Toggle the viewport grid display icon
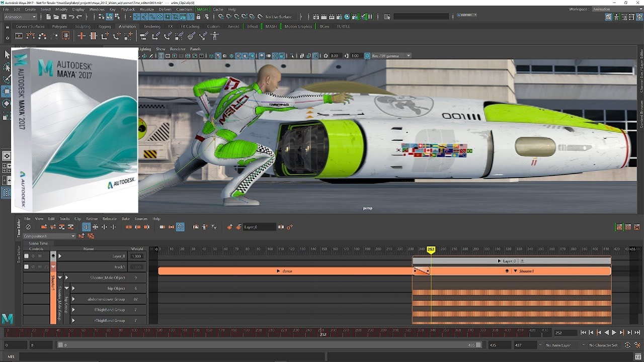Image resolution: width=644 pixels, height=362 pixels. [x=161, y=56]
